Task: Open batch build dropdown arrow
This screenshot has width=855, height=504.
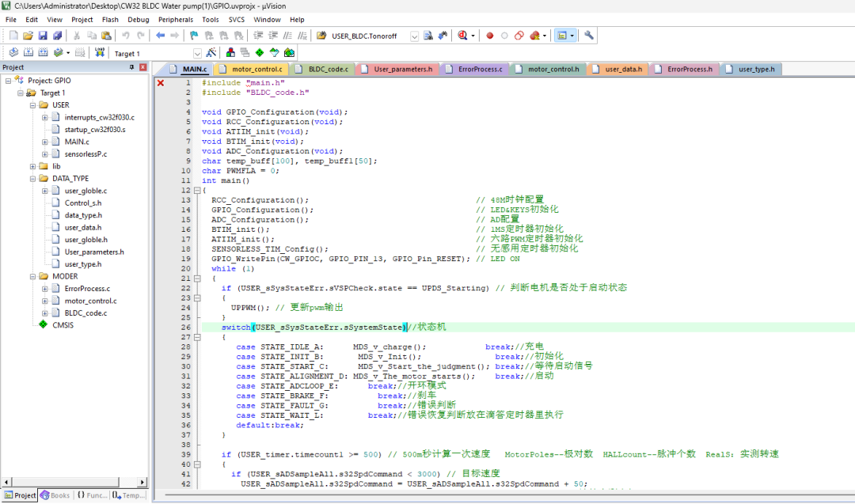Action: click(x=68, y=53)
